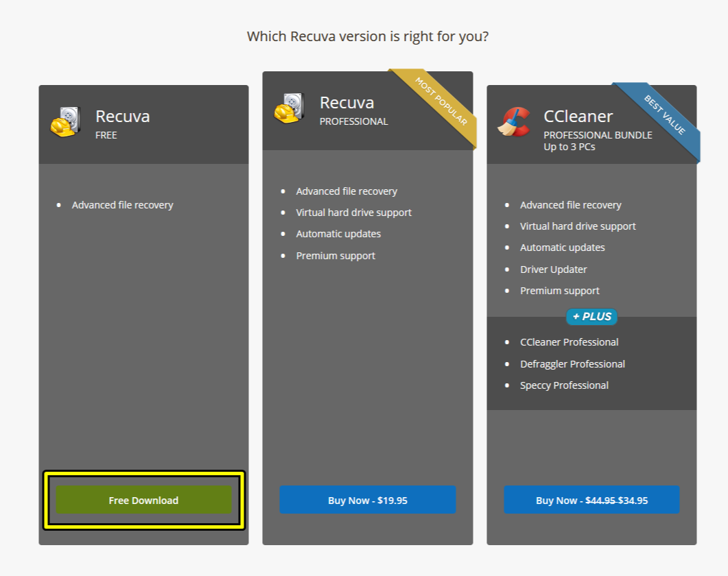The height and width of the screenshot is (576, 728).
Task: Click PROFESSIONAL BUNDLE text
Action: point(598,135)
